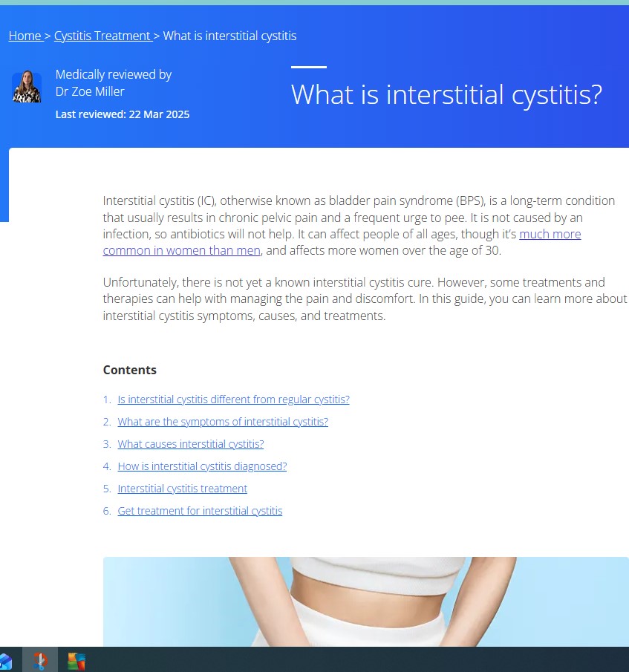This screenshot has width=629, height=672.
Task: Click Dr Zoe Miller's profile photo
Action: (27, 87)
